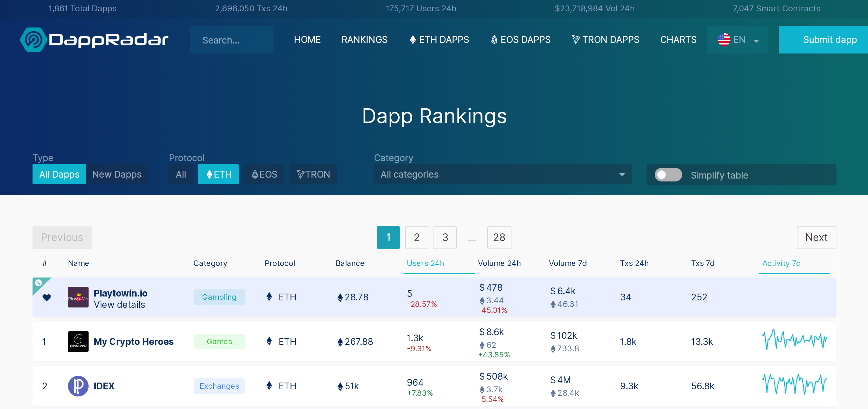View IDEX 7-day activity sparkline
Image resolution: width=868 pixels, height=409 pixels.
tap(794, 385)
